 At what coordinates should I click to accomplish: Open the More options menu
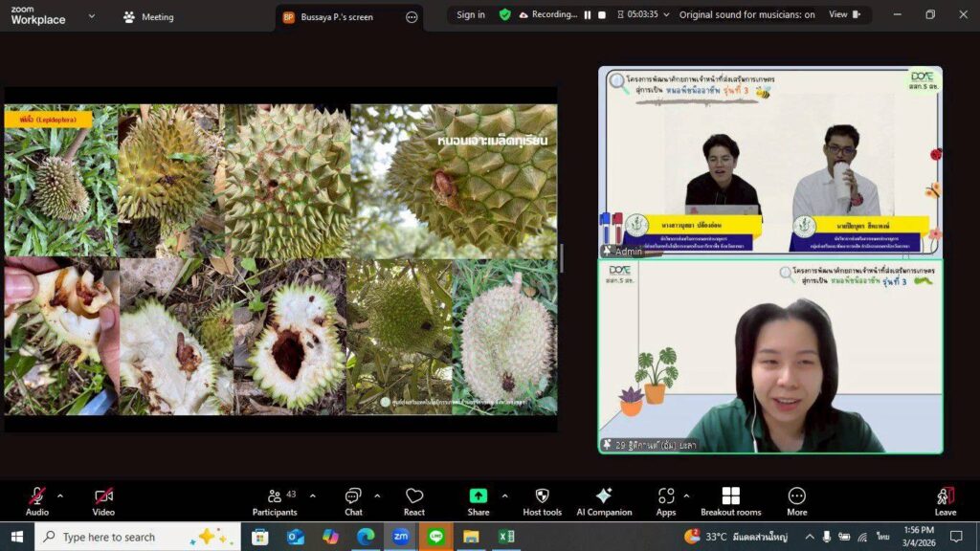pos(796,500)
